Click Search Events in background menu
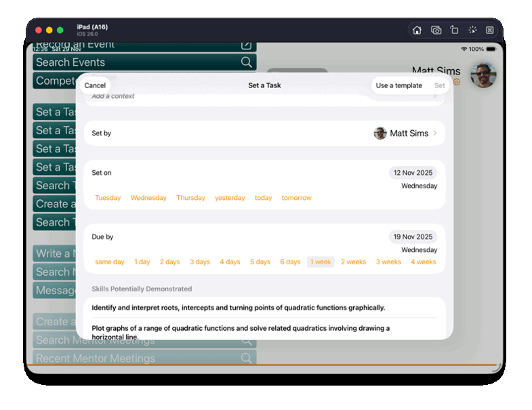The width and height of the screenshot is (532, 410). click(144, 62)
